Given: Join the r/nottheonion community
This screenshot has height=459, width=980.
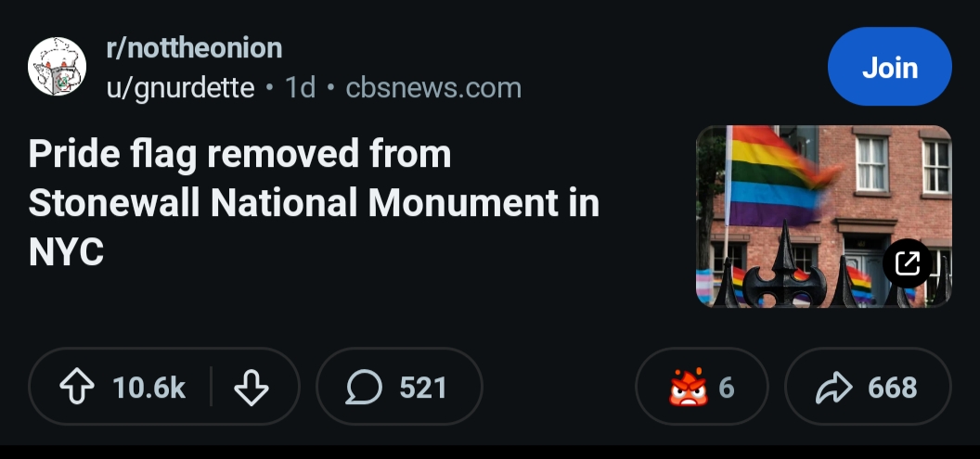Looking at the screenshot, I should pos(889,67).
